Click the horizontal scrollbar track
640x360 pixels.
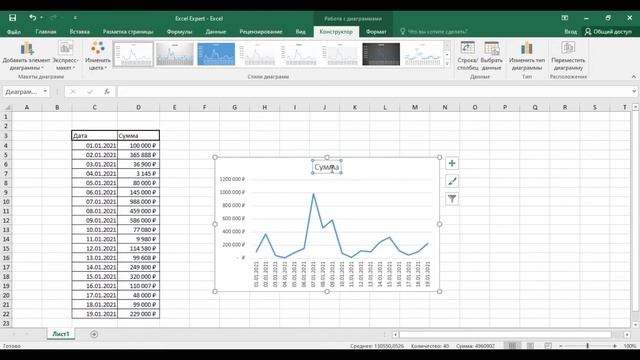[511, 334]
